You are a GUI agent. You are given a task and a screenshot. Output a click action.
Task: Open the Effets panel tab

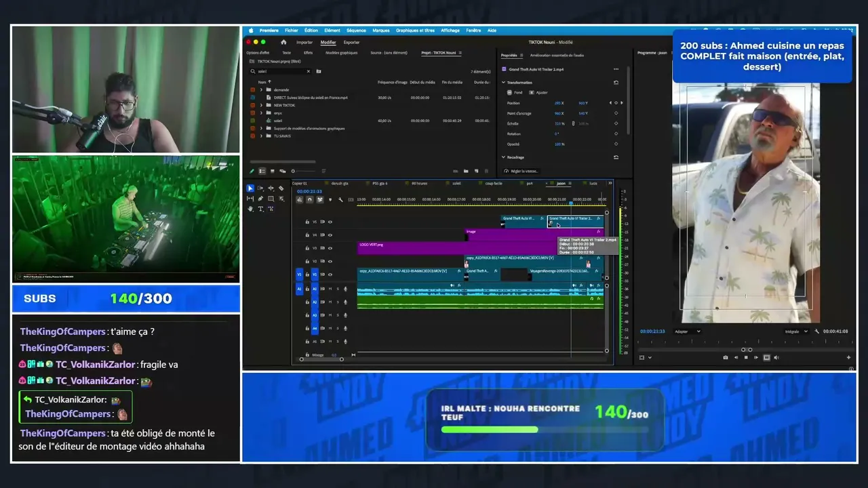[x=308, y=53]
